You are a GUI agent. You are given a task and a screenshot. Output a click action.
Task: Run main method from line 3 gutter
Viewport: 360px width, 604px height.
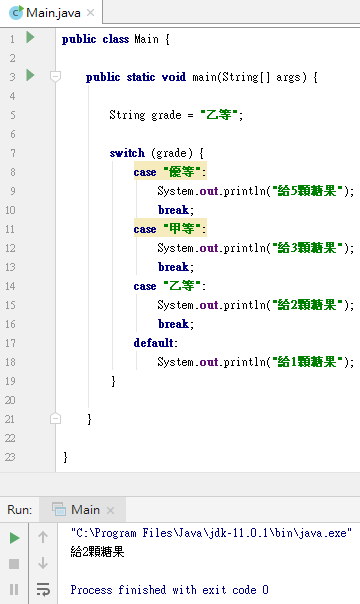point(30,76)
